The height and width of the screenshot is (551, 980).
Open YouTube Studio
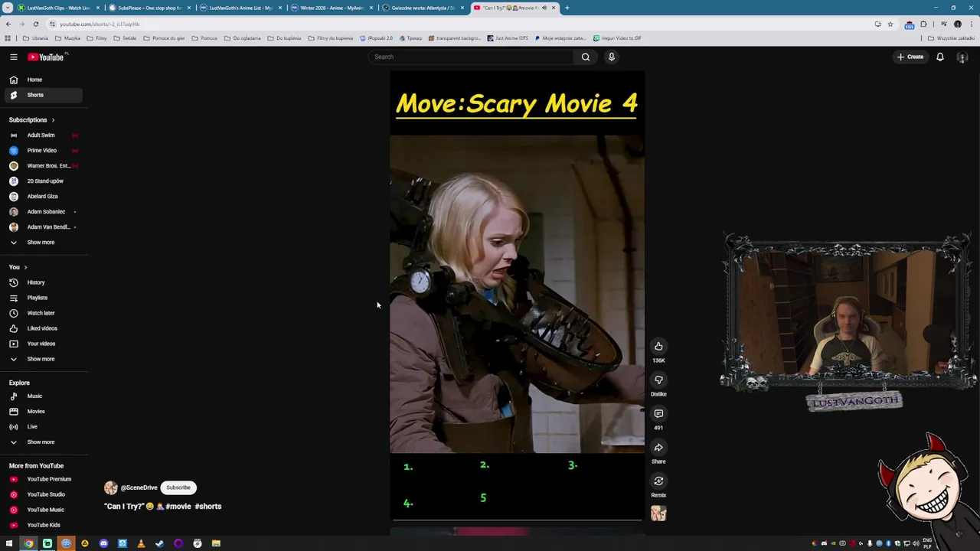42,494
